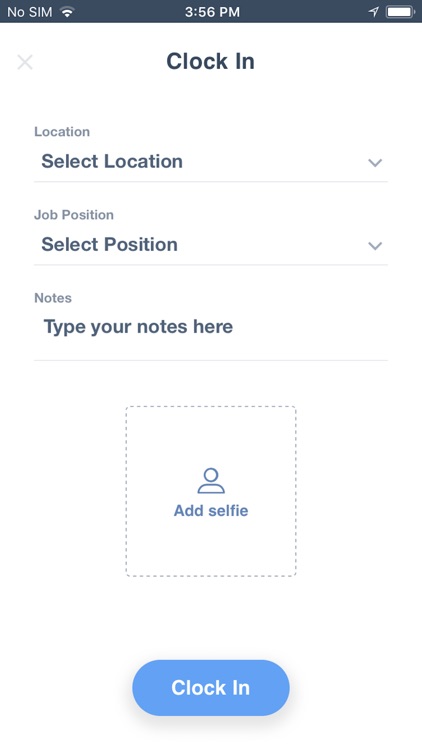422x750 pixels.
Task: Open the Select Position picker
Action: pyautogui.click(x=211, y=245)
